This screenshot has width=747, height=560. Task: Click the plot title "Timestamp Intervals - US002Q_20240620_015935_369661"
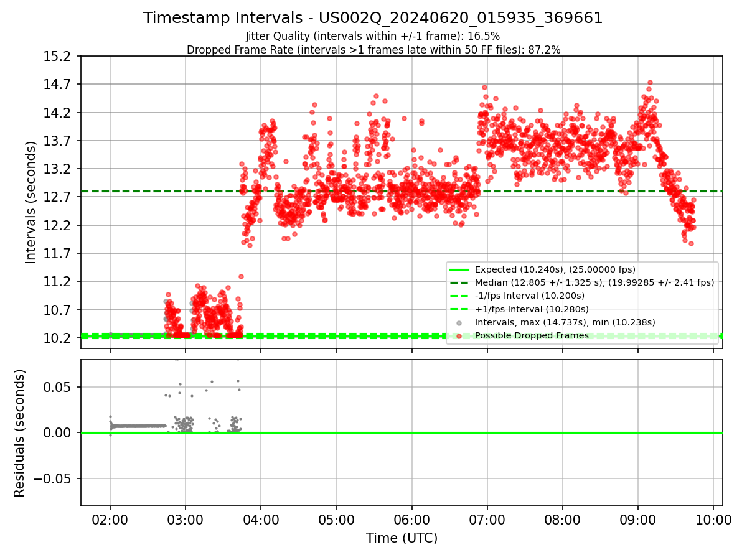coord(373,18)
